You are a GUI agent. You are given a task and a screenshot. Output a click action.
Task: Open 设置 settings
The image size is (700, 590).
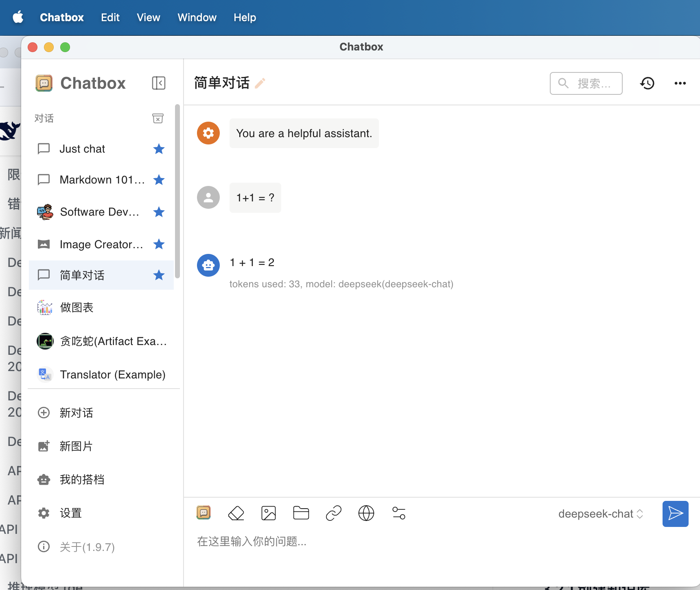coord(101,513)
